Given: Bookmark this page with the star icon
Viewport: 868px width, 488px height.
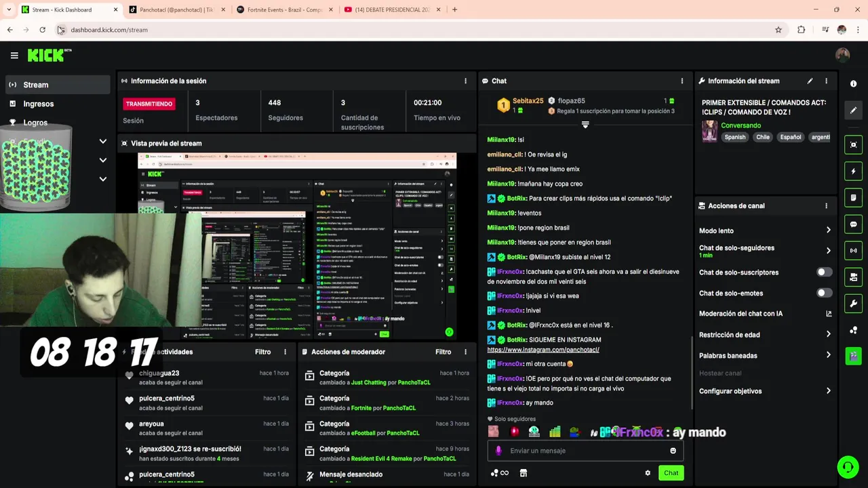Looking at the screenshot, I should (x=778, y=30).
